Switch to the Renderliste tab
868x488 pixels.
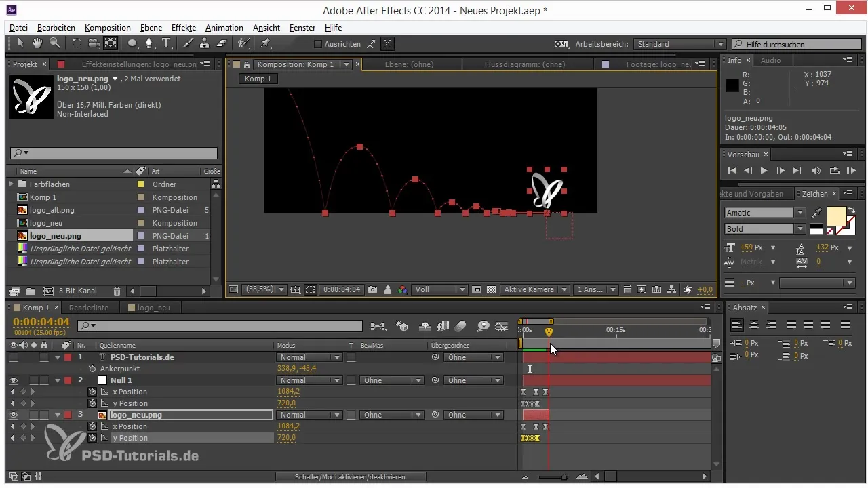pyautogui.click(x=89, y=308)
